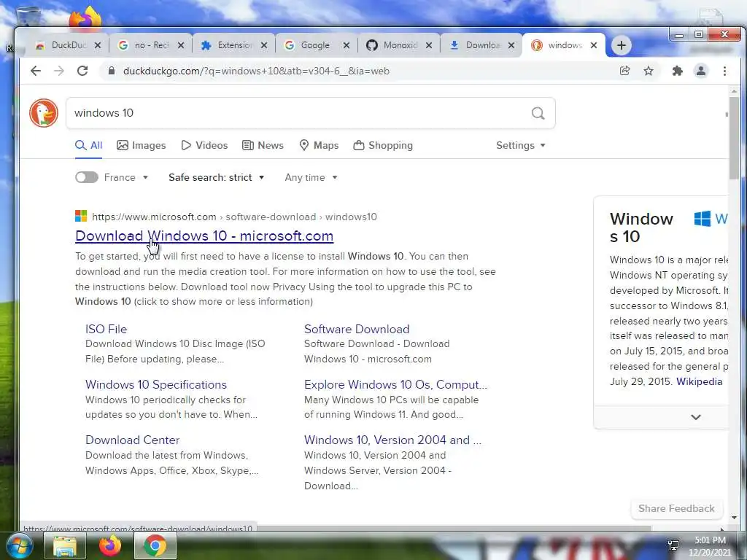Click the DuckDuckGo duck logo

[43, 113]
